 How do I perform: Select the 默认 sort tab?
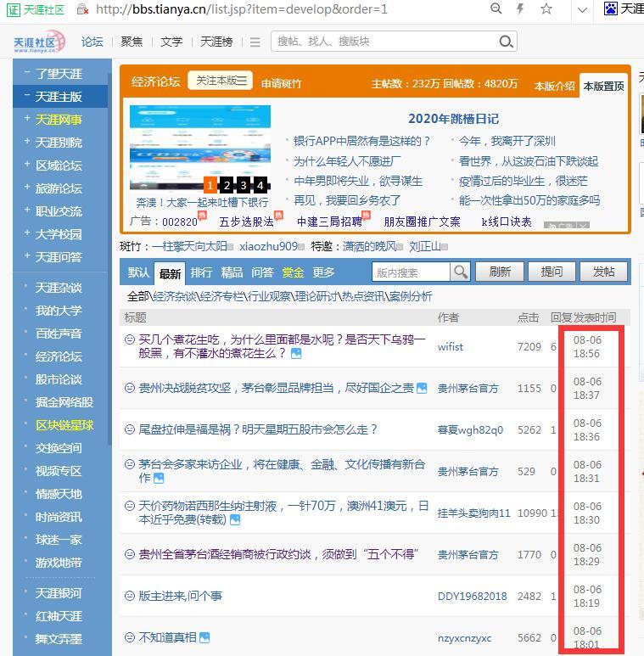(138, 272)
